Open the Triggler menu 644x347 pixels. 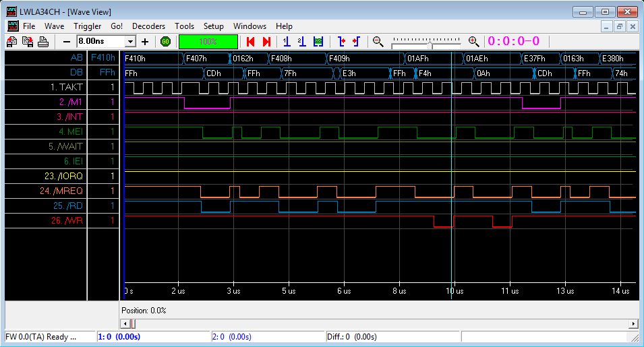click(x=87, y=26)
